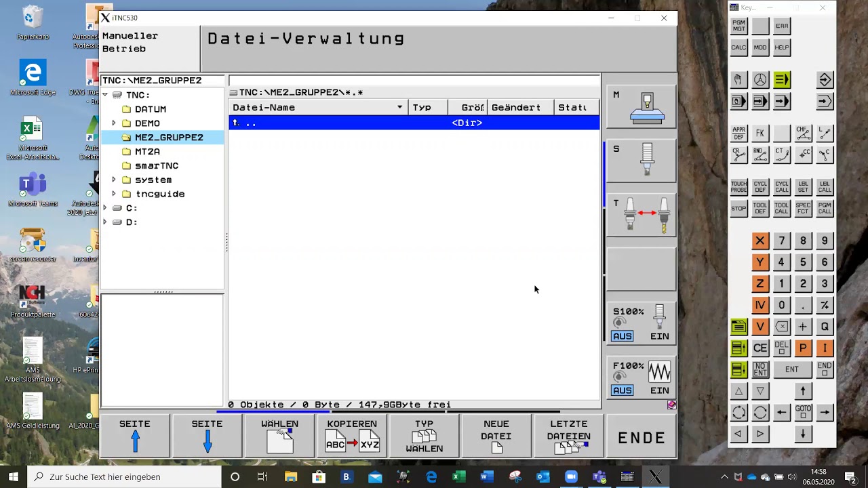
Task: Click the Windows search box
Action: pos(126,476)
